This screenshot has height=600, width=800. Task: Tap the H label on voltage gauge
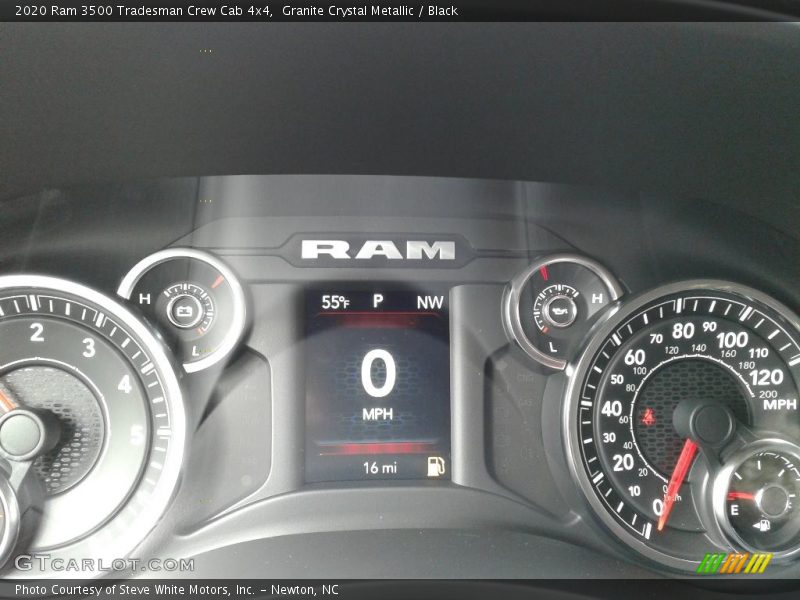(x=145, y=298)
